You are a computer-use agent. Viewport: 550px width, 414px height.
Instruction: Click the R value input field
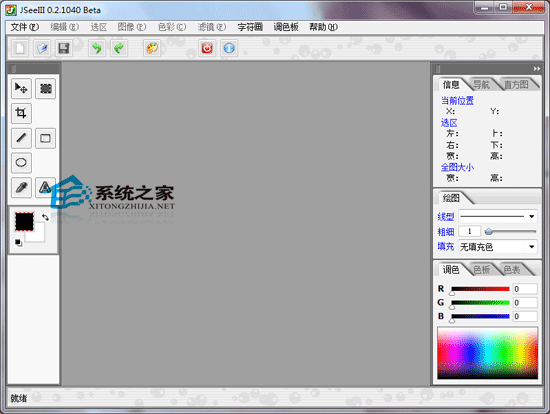pyautogui.click(x=525, y=289)
